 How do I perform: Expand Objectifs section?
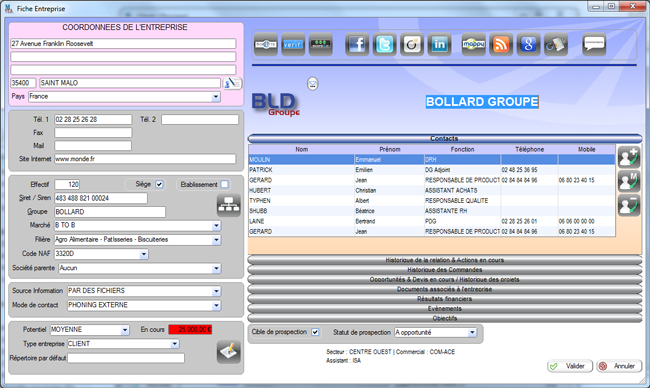(445, 318)
